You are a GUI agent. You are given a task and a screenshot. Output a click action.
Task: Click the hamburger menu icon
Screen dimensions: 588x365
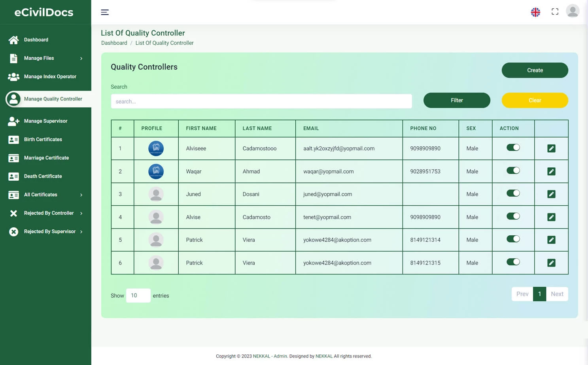(x=105, y=12)
